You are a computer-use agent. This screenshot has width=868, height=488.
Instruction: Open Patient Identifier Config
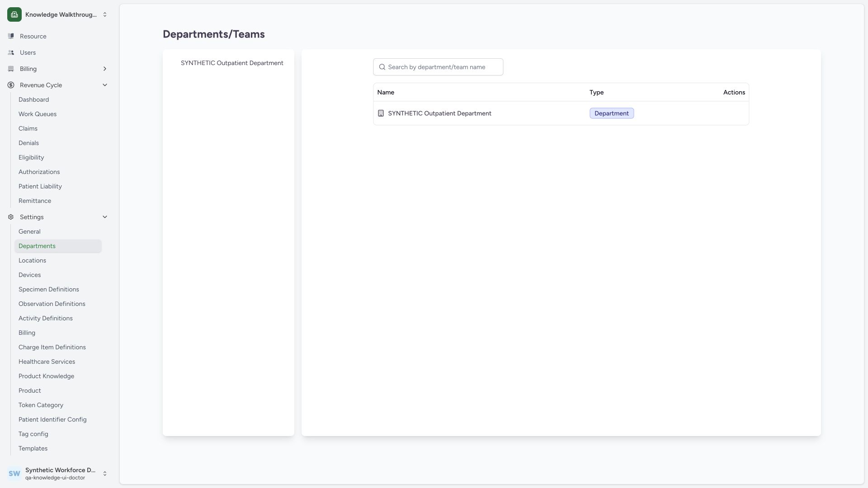pos(52,419)
